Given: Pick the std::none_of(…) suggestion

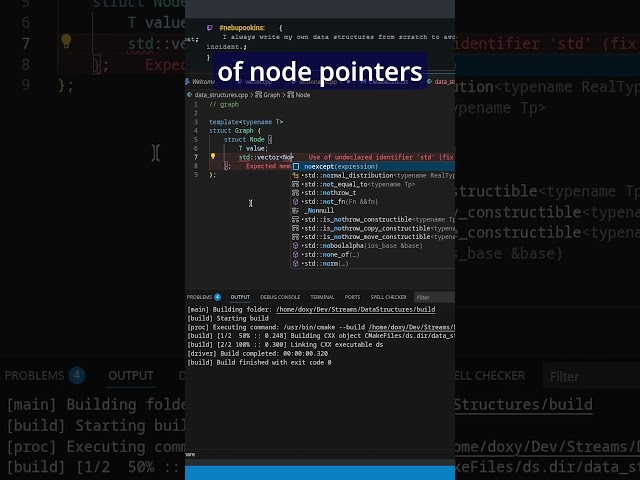Looking at the screenshot, I should [373, 255].
